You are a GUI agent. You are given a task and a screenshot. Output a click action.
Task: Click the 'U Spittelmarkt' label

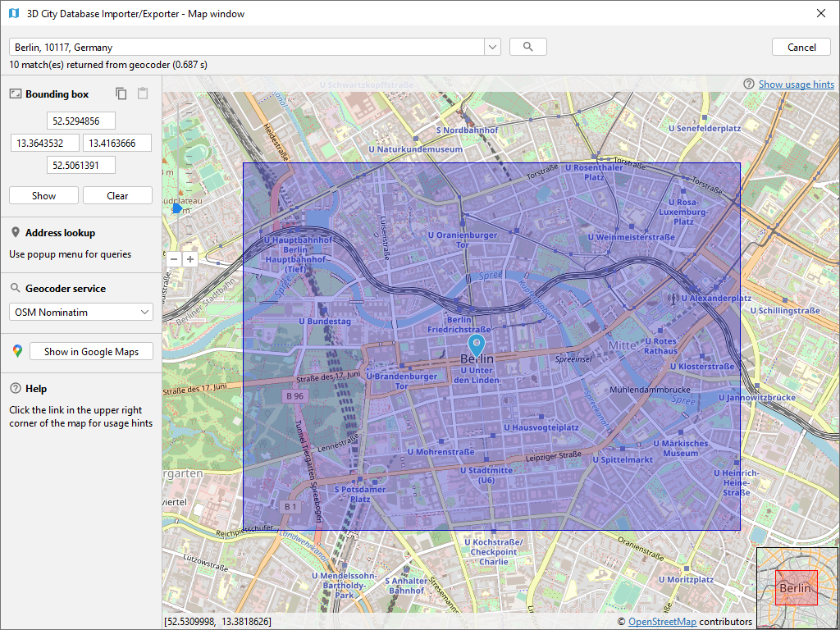pos(623,459)
